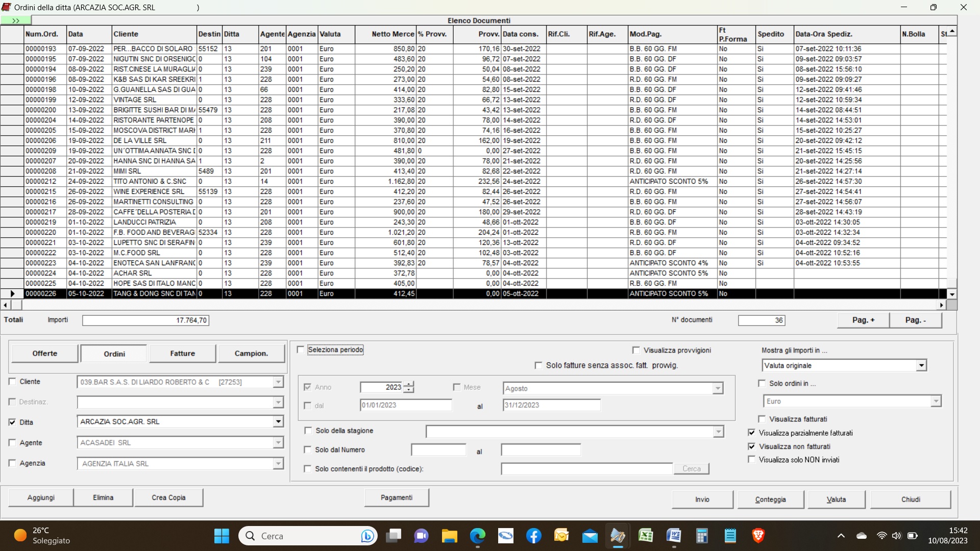Tick the Visualizza provvigioni checkbox
Image resolution: width=980 pixels, height=551 pixels.
pyautogui.click(x=636, y=350)
